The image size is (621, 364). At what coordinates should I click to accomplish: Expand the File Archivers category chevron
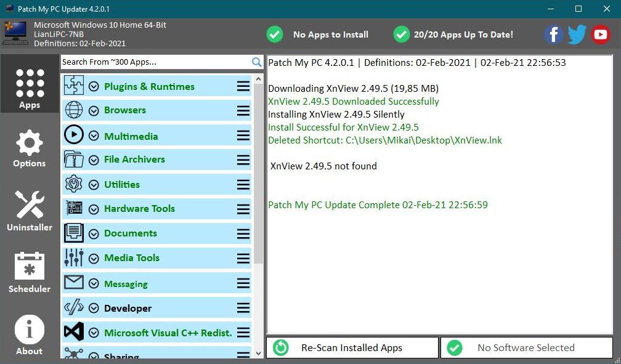94,160
